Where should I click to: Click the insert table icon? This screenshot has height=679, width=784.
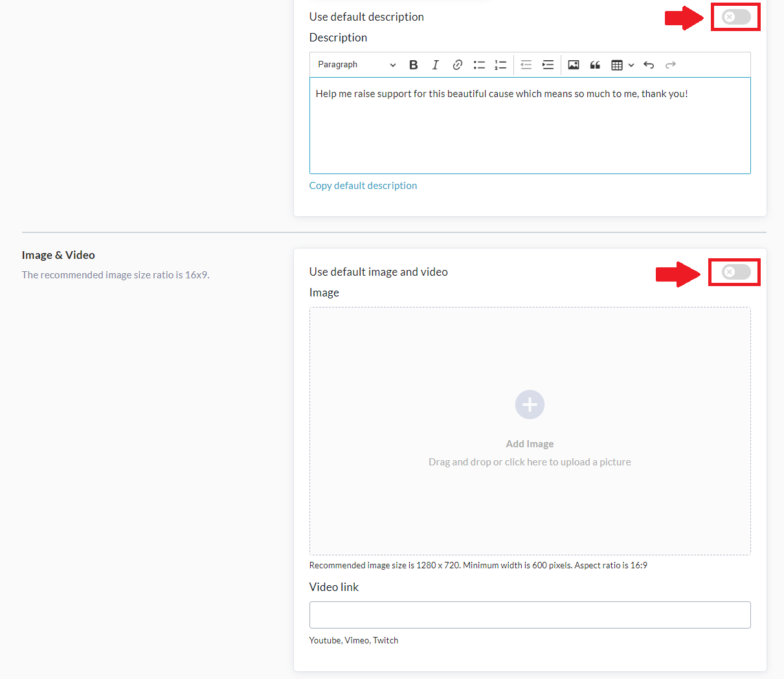[x=617, y=65]
